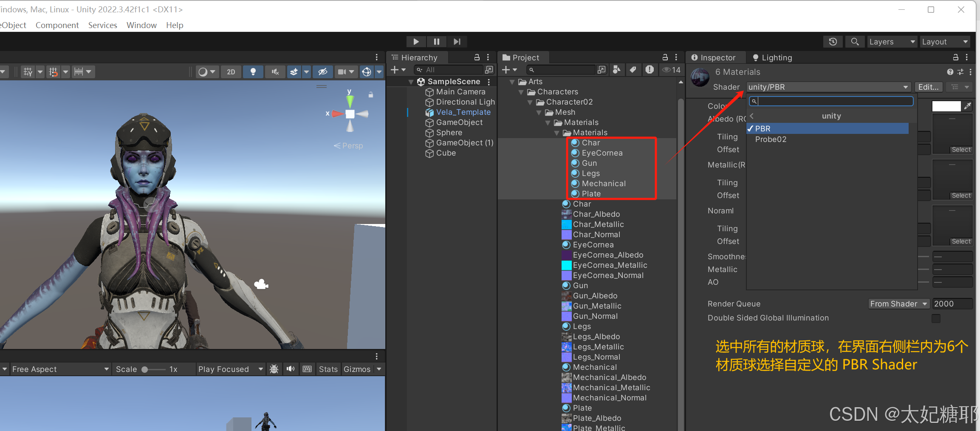The width and height of the screenshot is (980, 431).
Task: Click the Step frame button
Action: coord(457,42)
